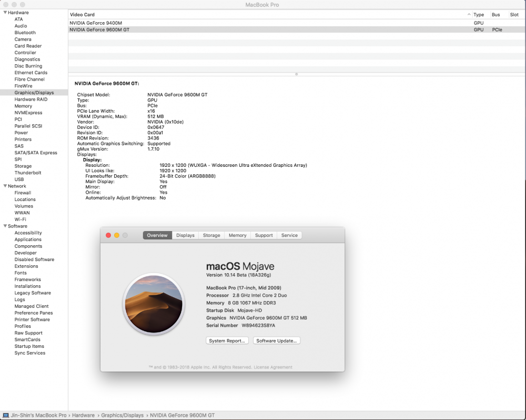
Task: Select Startup Items in the sidebar
Action: tap(29, 346)
